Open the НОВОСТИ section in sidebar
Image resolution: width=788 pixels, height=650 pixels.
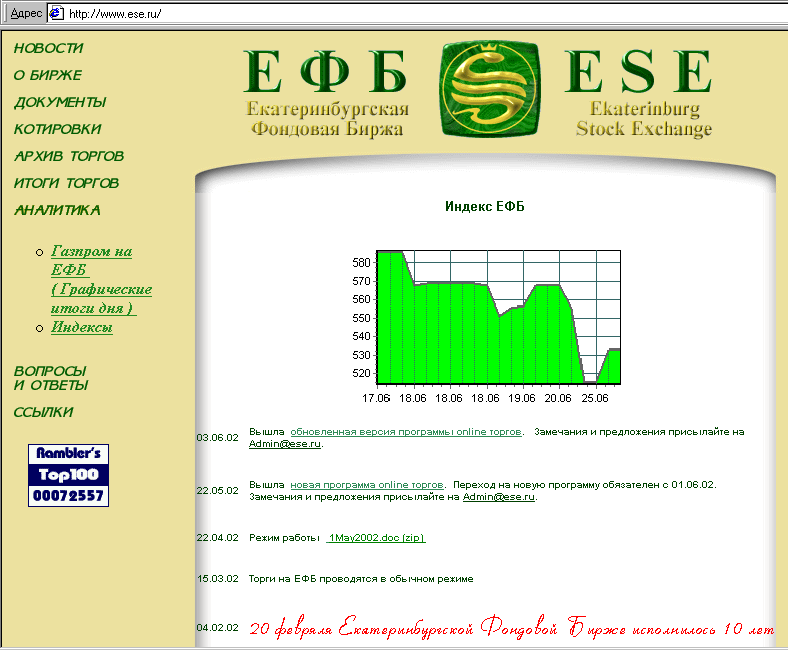pos(48,48)
